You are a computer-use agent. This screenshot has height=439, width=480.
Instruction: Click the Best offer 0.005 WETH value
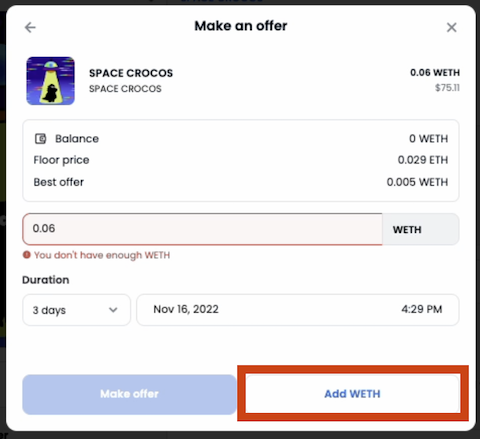(417, 182)
